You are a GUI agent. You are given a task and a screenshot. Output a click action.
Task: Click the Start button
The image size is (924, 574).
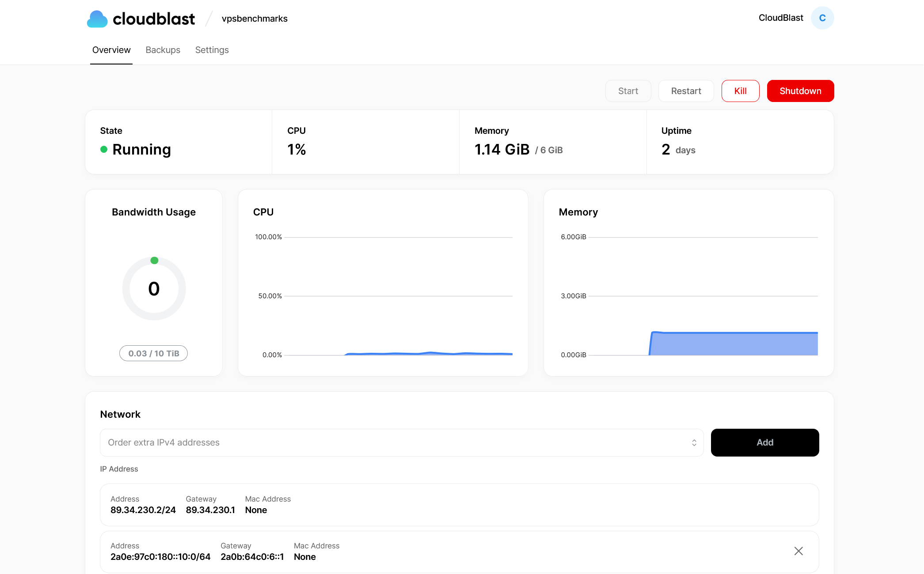628,91
